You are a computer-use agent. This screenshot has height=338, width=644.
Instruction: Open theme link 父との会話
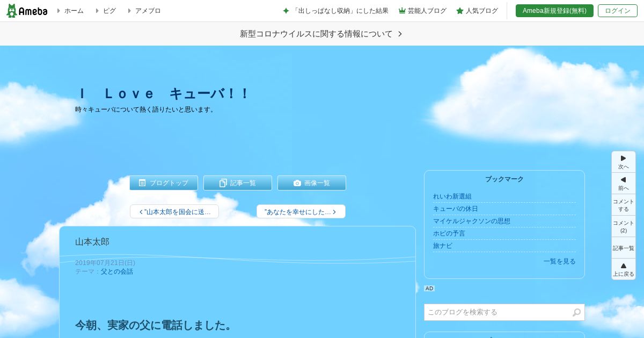pyautogui.click(x=117, y=271)
